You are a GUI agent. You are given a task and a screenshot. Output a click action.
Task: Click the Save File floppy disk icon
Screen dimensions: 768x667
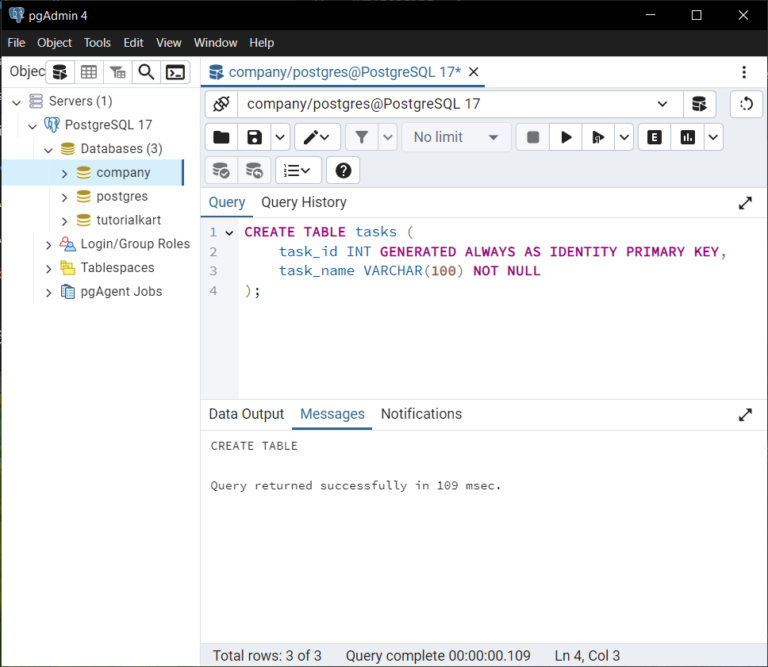[254, 137]
